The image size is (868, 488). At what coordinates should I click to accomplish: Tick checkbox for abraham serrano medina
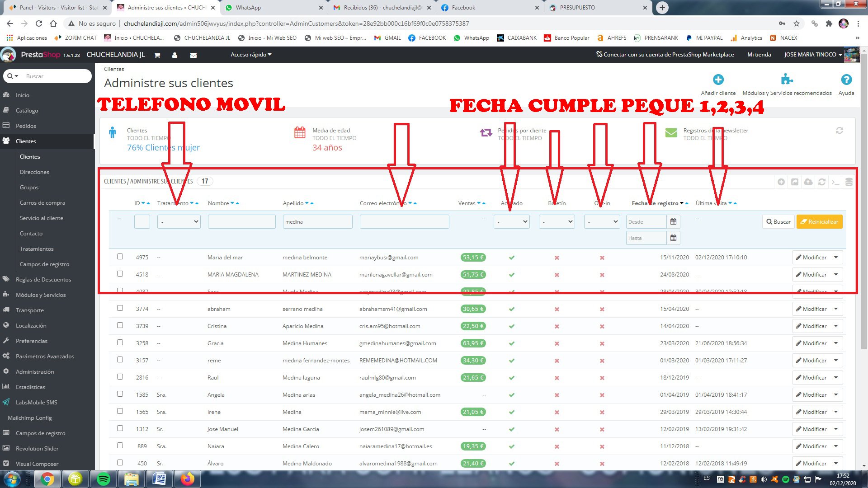[x=120, y=308]
